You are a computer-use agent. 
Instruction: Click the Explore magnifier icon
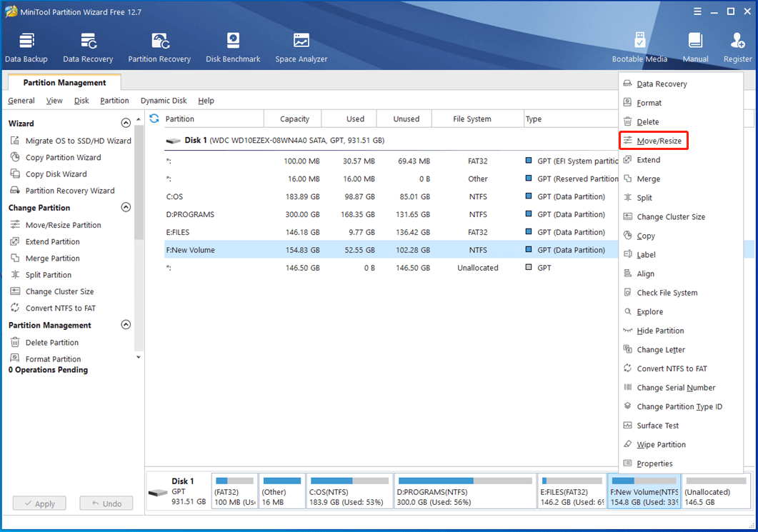[x=627, y=311]
